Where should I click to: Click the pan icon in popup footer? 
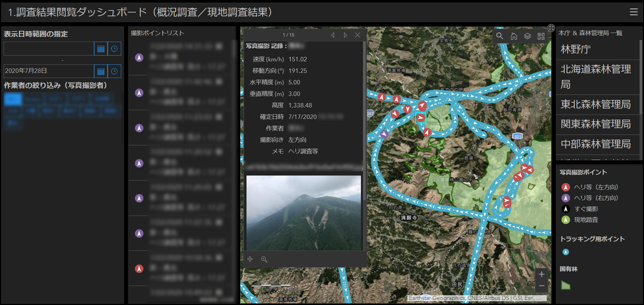click(x=250, y=259)
